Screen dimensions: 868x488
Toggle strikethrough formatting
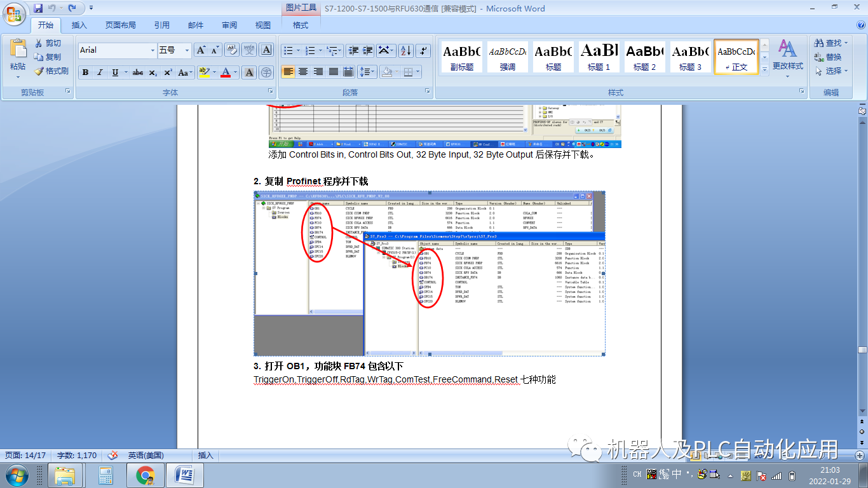coord(138,72)
